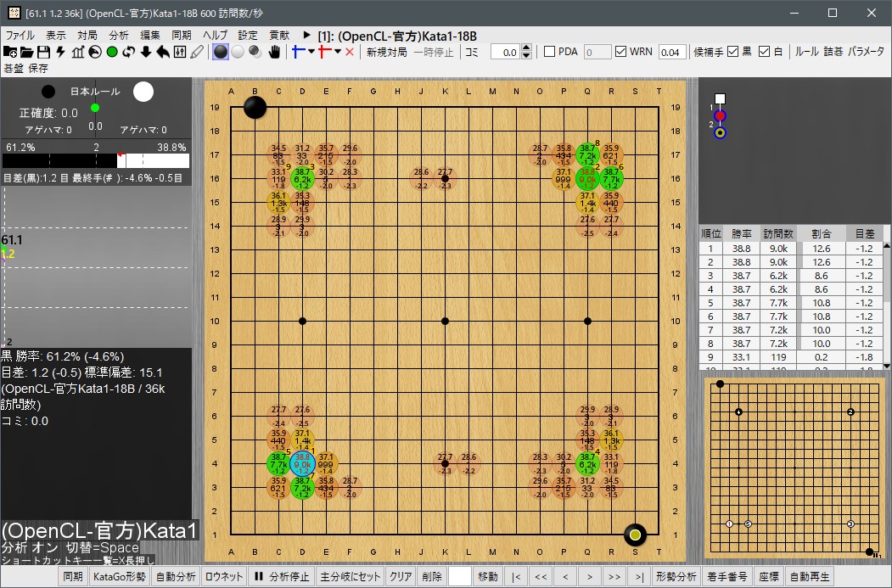Viewport: 892px width, 588px height.
Task: Open the ヘルプ menu
Action: 215,36
